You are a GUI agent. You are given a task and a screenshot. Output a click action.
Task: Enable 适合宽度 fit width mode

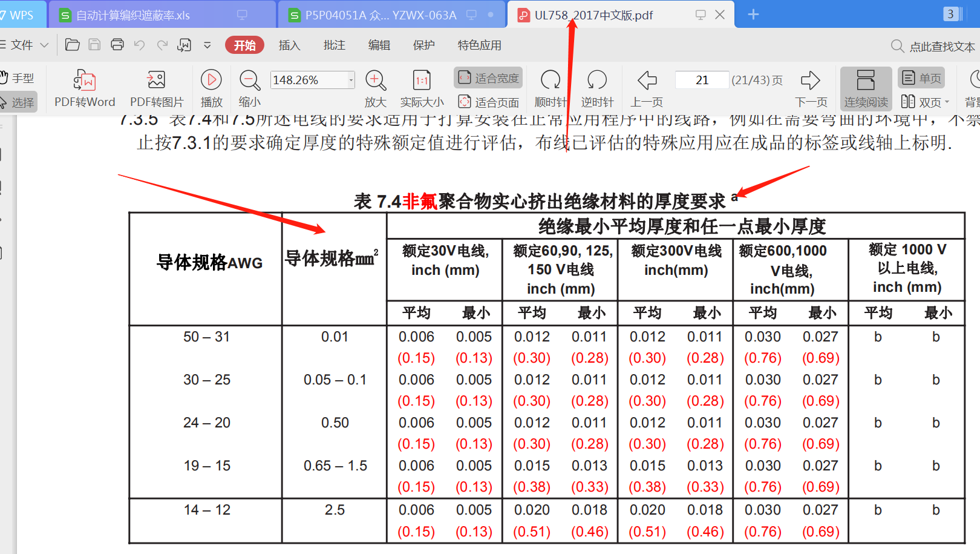488,78
